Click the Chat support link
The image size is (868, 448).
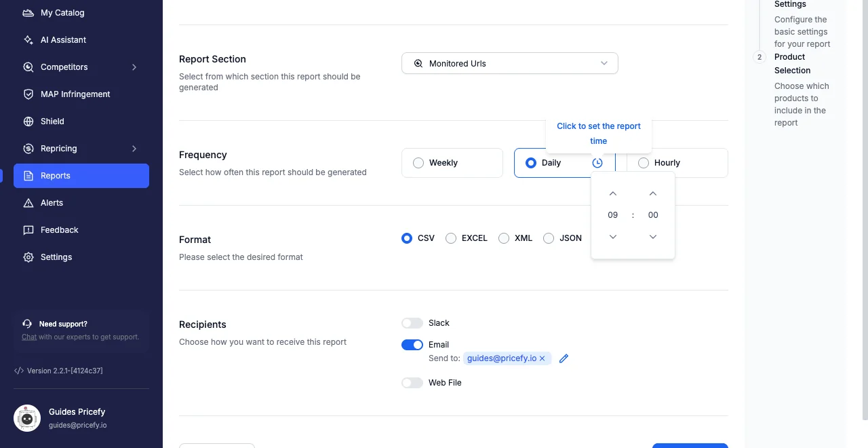tap(29, 337)
